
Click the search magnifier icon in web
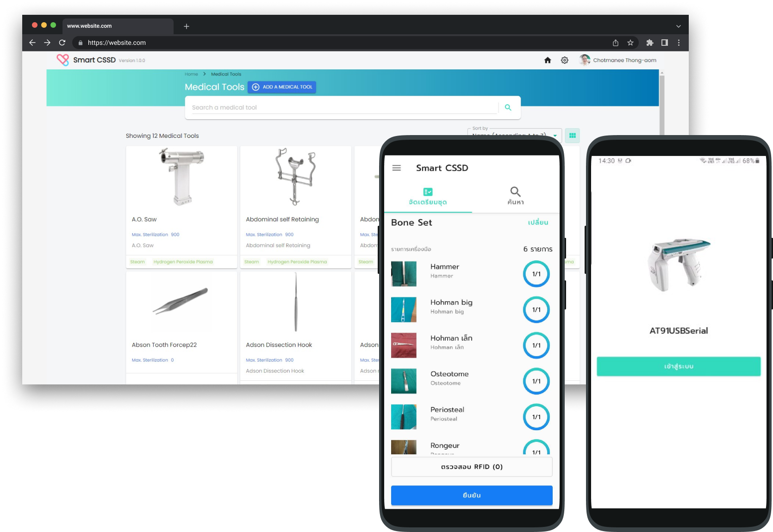pyautogui.click(x=508, y=107)
